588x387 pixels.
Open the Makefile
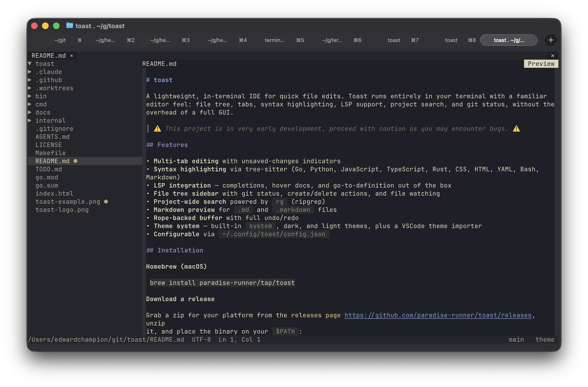click(x=51, y=153)
